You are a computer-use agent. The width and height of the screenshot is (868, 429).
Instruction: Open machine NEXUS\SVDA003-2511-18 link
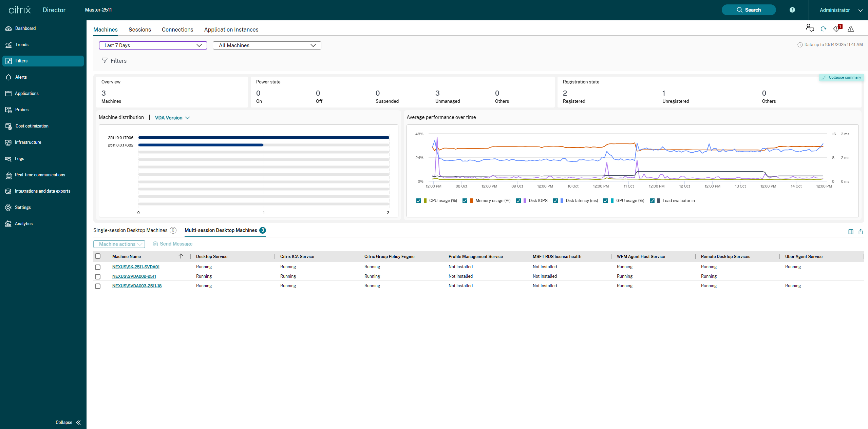click(x=137, y=286)
